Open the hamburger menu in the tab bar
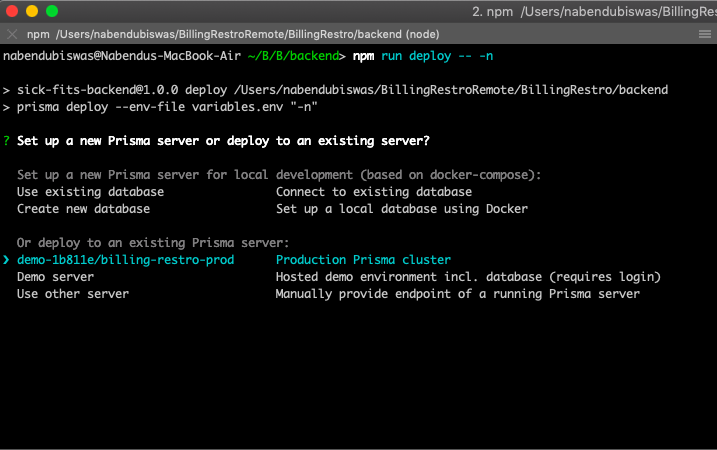 [705, 34]
